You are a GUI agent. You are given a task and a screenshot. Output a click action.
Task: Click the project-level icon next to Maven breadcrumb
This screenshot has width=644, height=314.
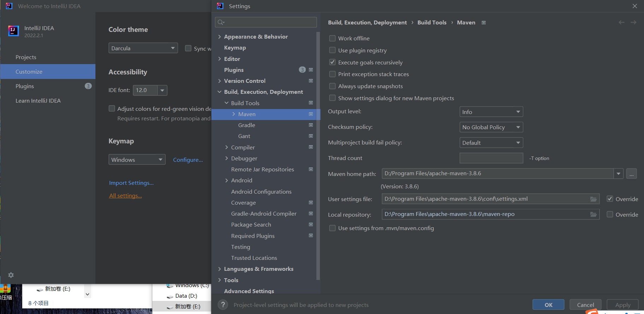[484, 23]
